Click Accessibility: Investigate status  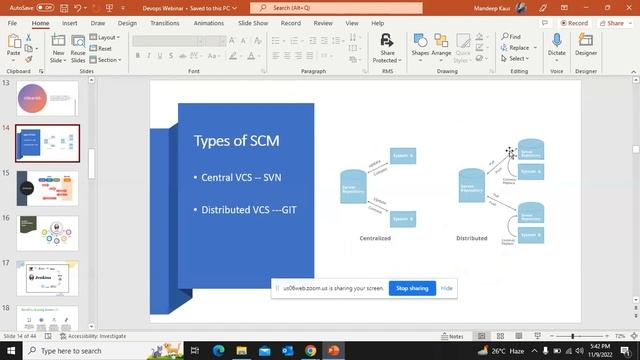pos(93,336)
